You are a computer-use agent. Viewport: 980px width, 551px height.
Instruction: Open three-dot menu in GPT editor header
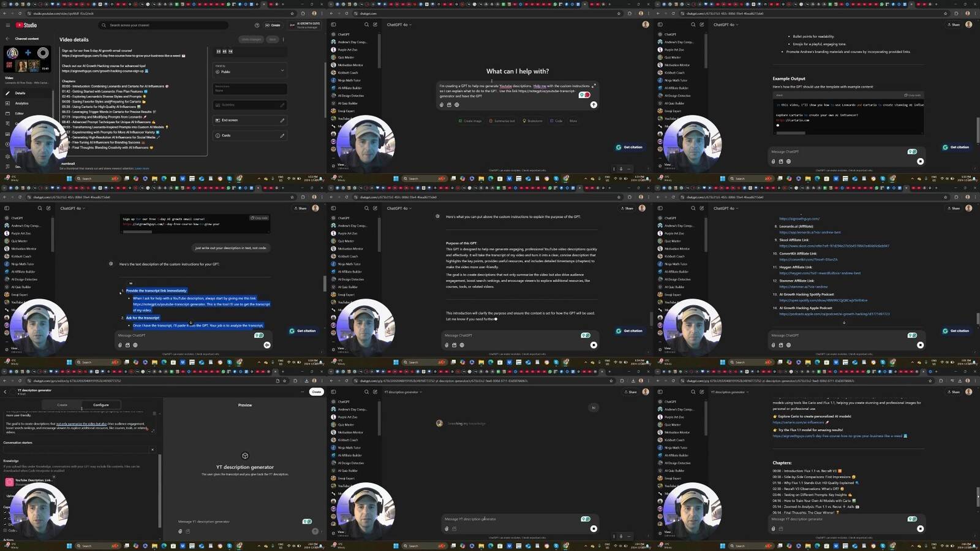pyautogui.click(x=303, y=392)
